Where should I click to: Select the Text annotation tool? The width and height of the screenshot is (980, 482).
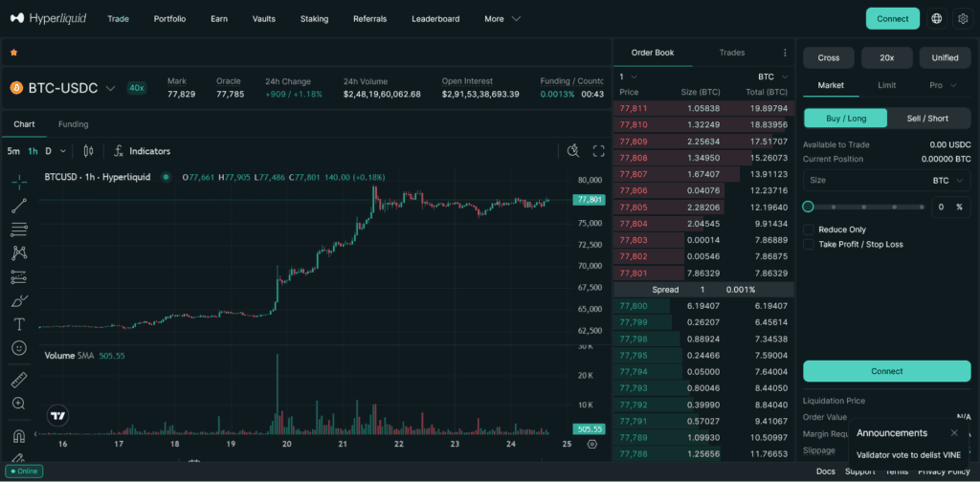point(19,324)
